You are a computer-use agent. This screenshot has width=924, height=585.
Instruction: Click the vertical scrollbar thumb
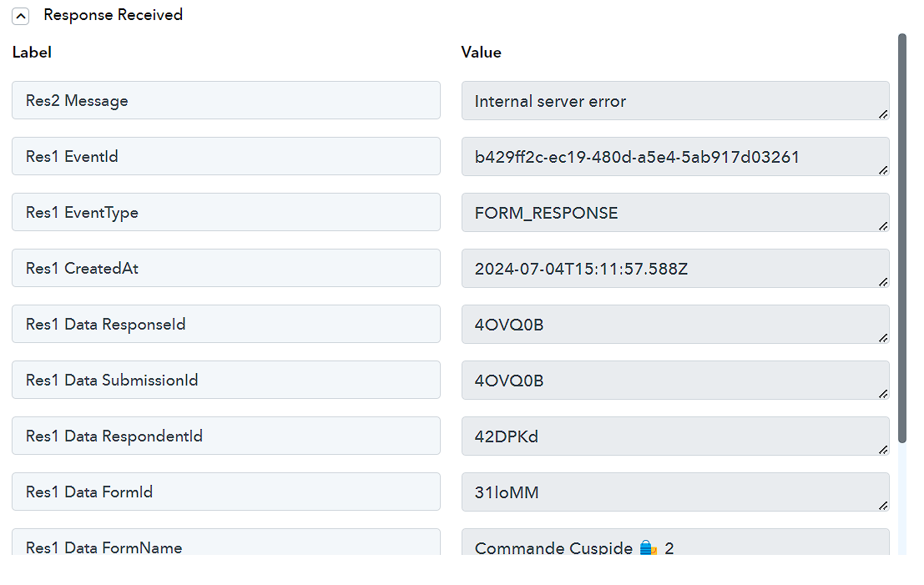[901, 238]
